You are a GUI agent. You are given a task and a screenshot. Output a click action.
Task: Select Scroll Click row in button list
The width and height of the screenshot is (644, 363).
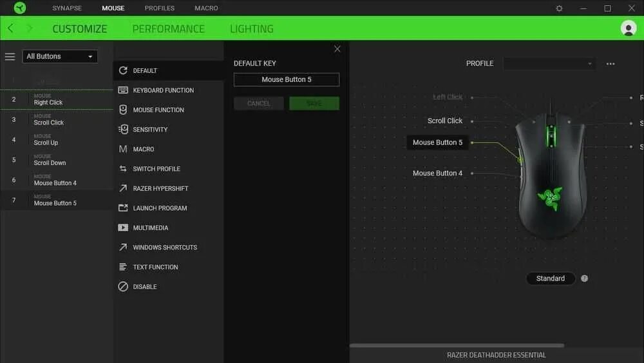(57, 120)
